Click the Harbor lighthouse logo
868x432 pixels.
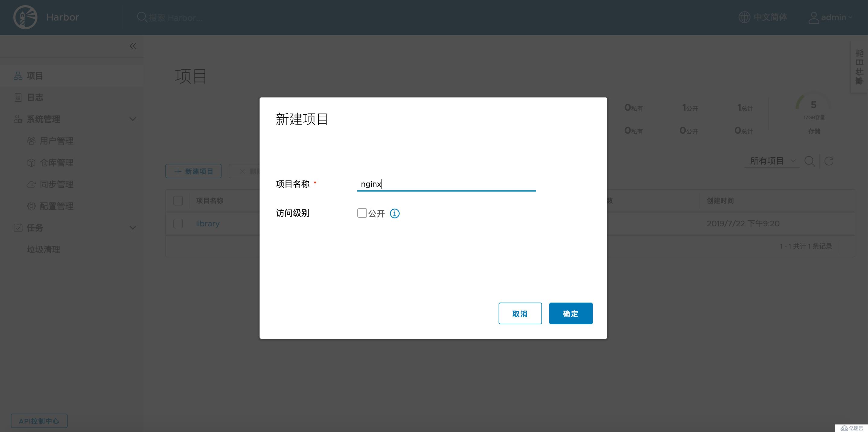(x=25, y=17)
